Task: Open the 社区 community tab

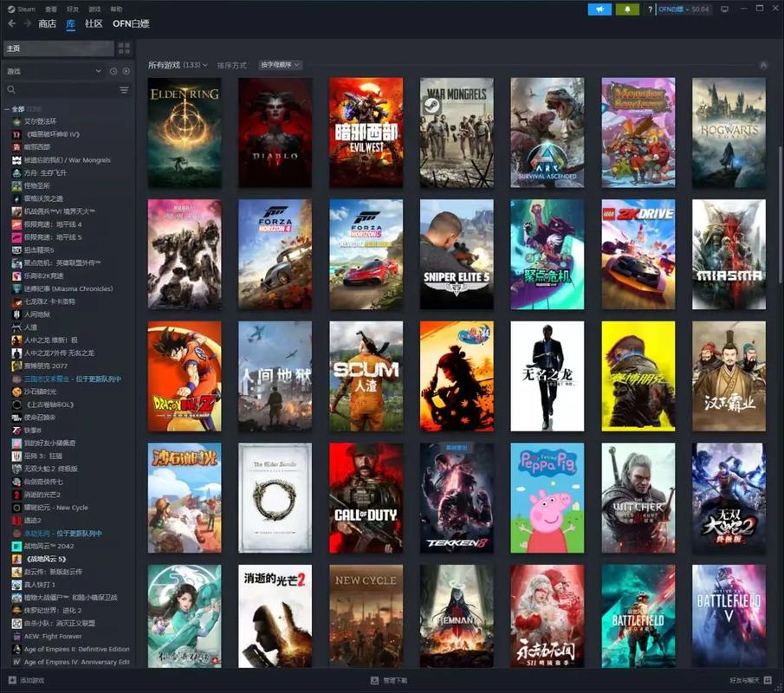Action: point(94,23)
